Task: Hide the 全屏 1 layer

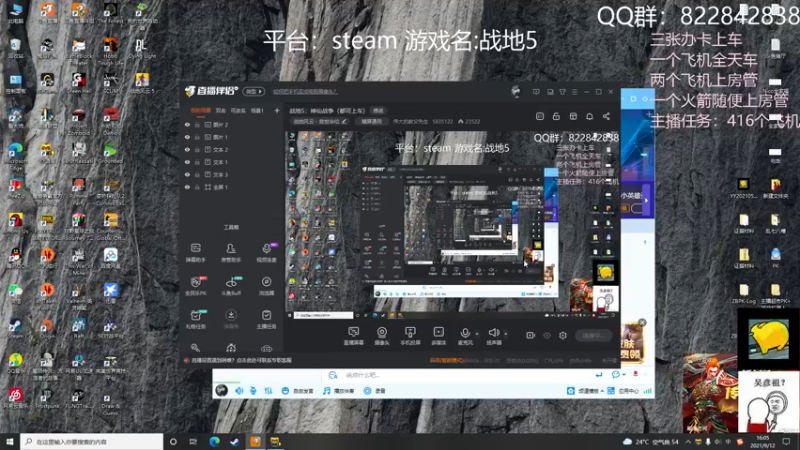Action: [187, 187]
